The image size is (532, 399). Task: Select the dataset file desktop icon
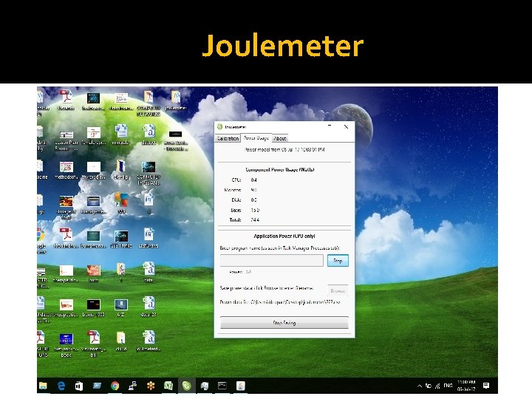149,134
